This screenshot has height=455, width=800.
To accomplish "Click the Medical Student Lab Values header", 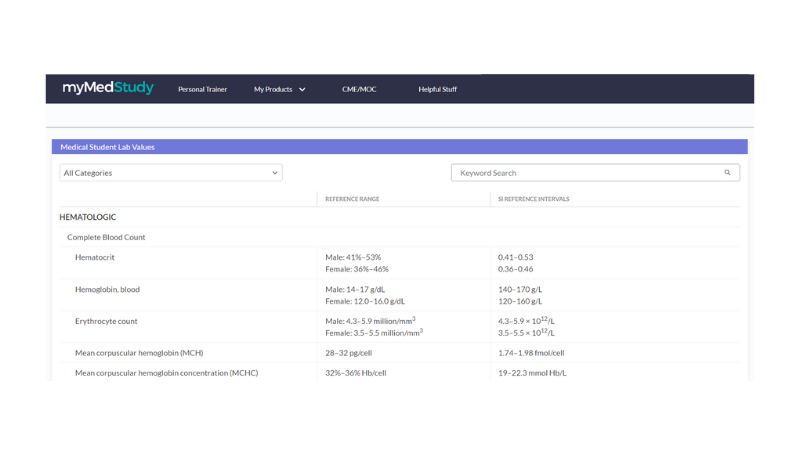I will pos(399,147).
